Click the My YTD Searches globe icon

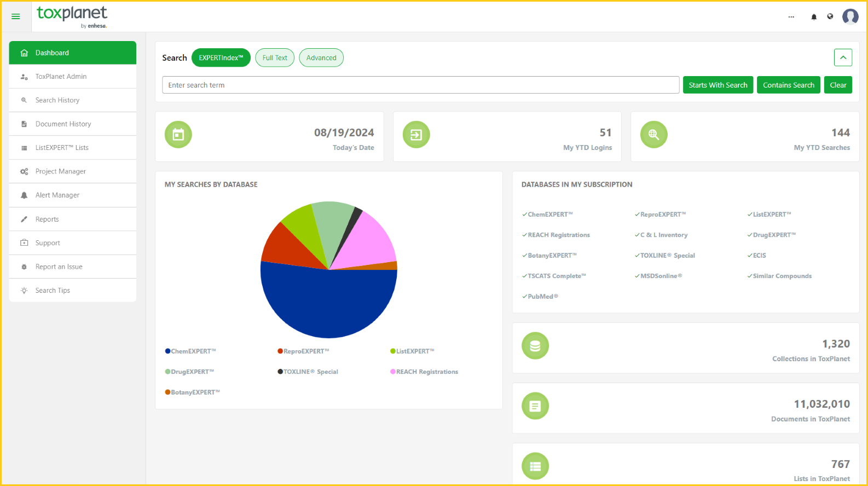(653, 135)
